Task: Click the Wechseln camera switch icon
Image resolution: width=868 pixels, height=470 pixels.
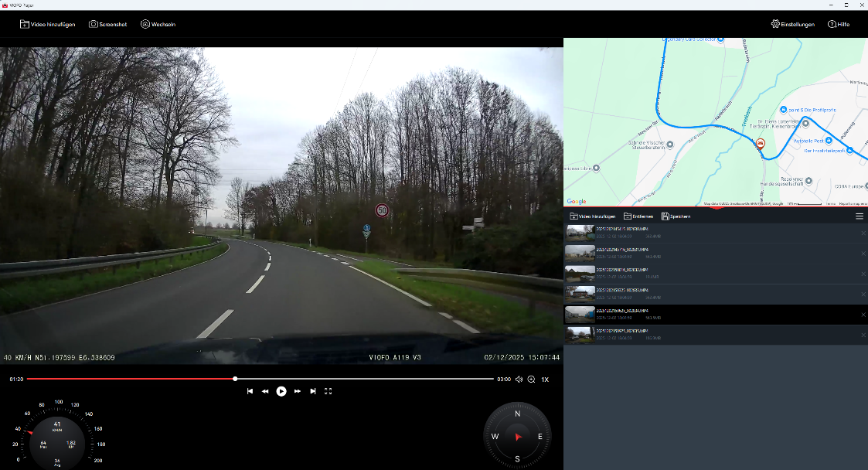Action: coord(158,24)
